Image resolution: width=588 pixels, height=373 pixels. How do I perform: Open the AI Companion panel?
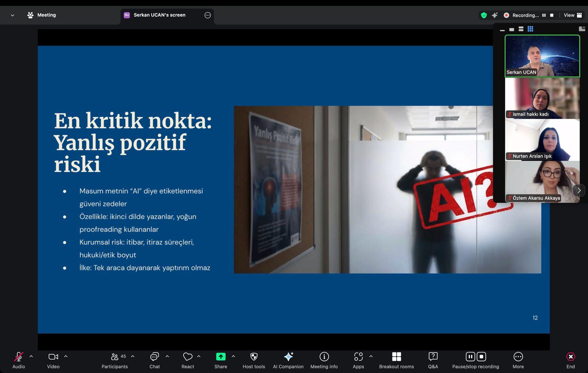[x=288, y=357]
